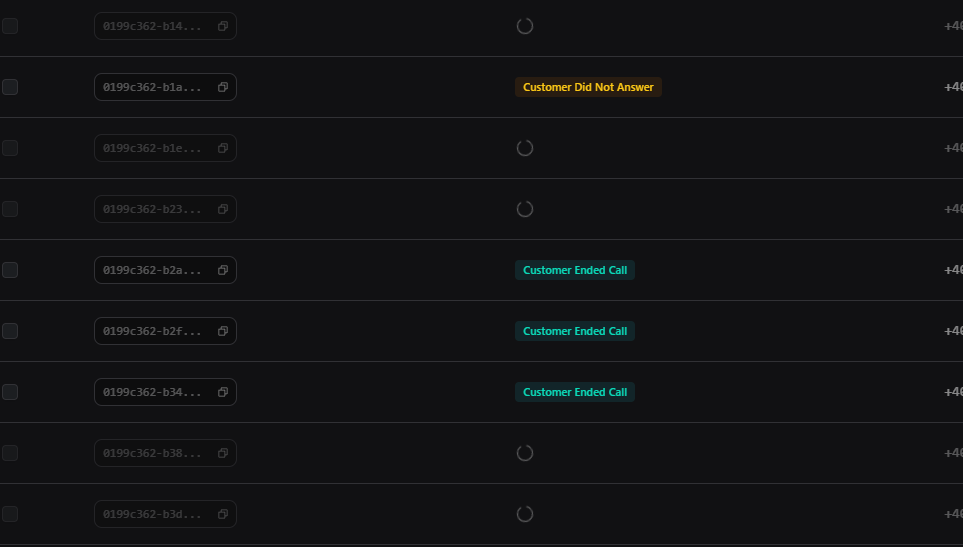The height and width of the screenshot is (547, 963).
Task: Enable the checkbox in the 0199c362-b34 row
Action: pyautogui.click(x=10, y=392)
